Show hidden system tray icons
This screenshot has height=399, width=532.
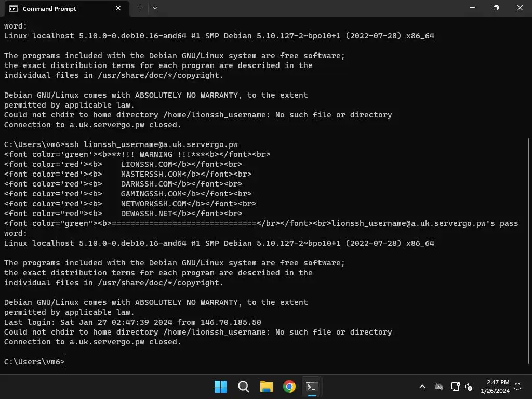422,387
